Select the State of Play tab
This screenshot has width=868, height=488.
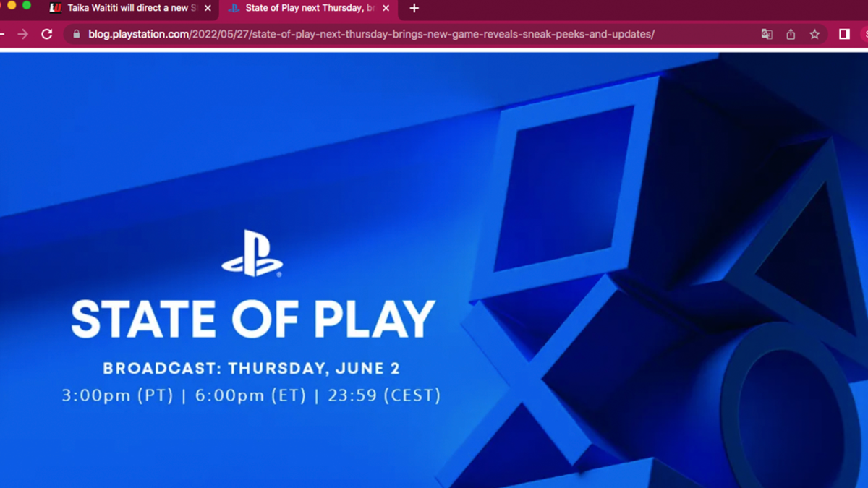(307, 9)
